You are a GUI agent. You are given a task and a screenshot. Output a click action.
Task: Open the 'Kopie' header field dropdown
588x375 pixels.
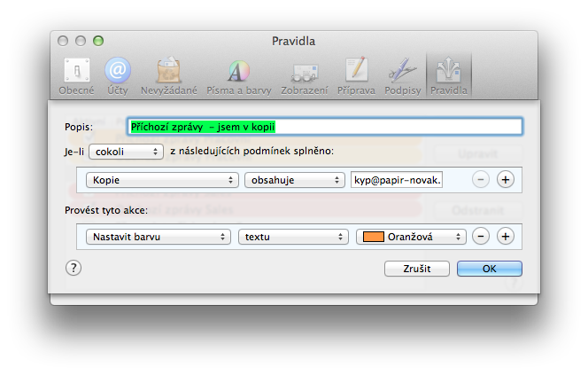[162, 179]
